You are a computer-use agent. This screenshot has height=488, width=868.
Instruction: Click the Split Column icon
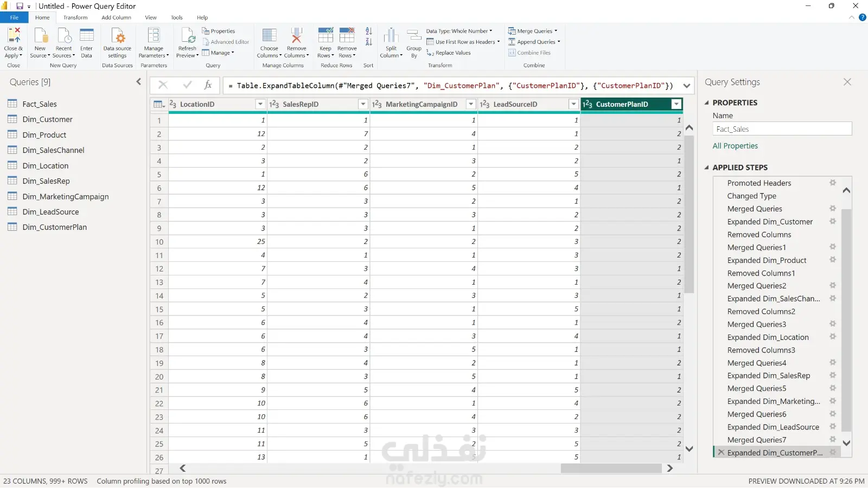click(x=391, y=36)
